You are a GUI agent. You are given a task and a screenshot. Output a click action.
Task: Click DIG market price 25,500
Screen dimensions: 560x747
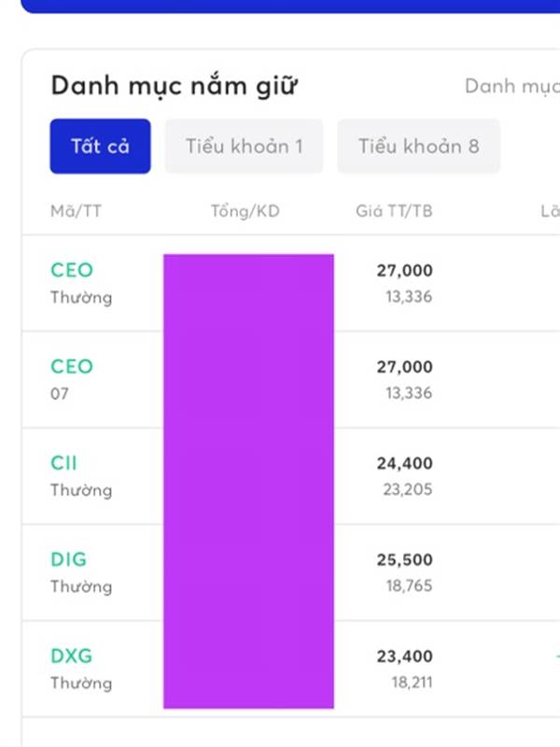(404, 559)
